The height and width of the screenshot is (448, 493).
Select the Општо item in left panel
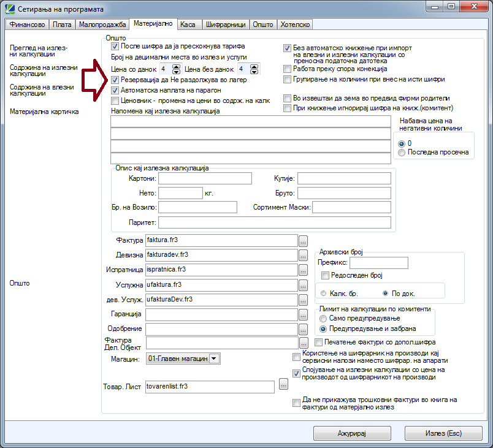coord(20,283)
